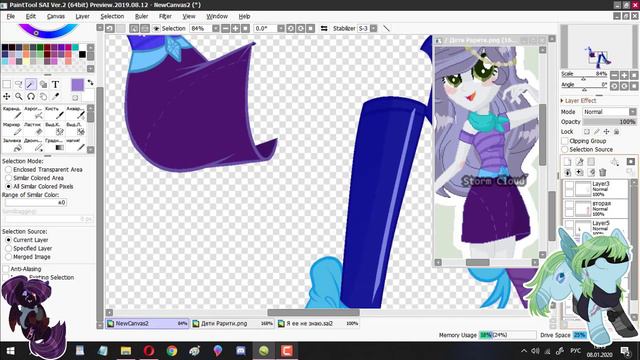Image resolution: width=640 pixels, height=360 pixels.
Task: Flip canvas view horizontally icon
Action: tap(324, 29)
